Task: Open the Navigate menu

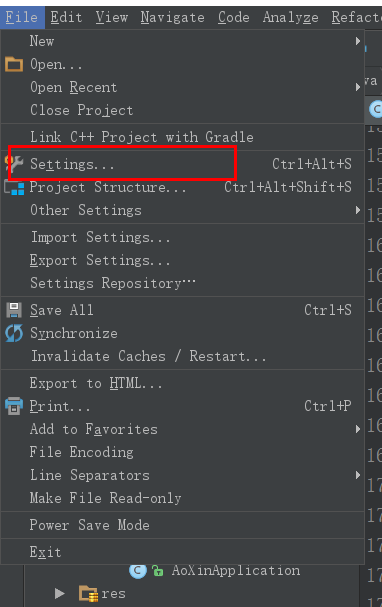Action: point(172,17)
